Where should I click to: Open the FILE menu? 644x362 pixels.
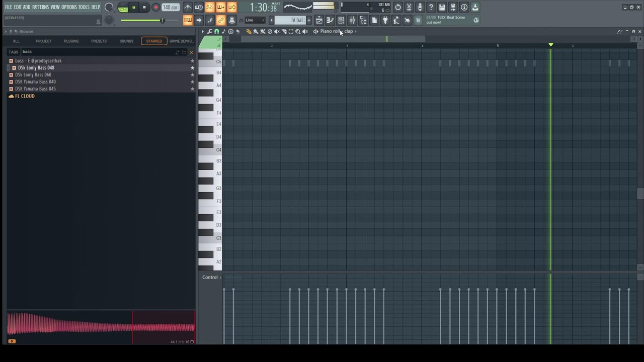(x=9, y=7)
